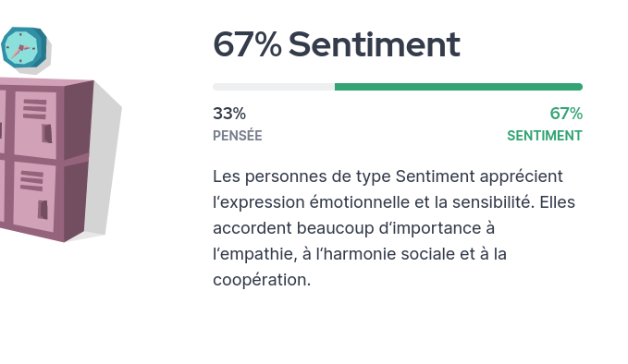Click the upper locker's vent slits
The width and height of the screenshot is (628, 364).
(x=35, y=109)
